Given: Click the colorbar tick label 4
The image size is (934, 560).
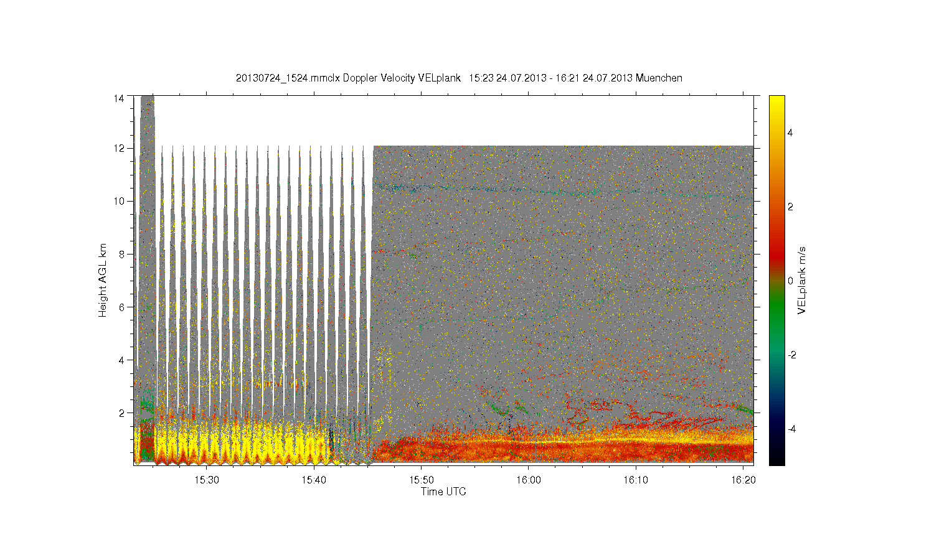Looking at the screenshot, I should click(790, 133).
